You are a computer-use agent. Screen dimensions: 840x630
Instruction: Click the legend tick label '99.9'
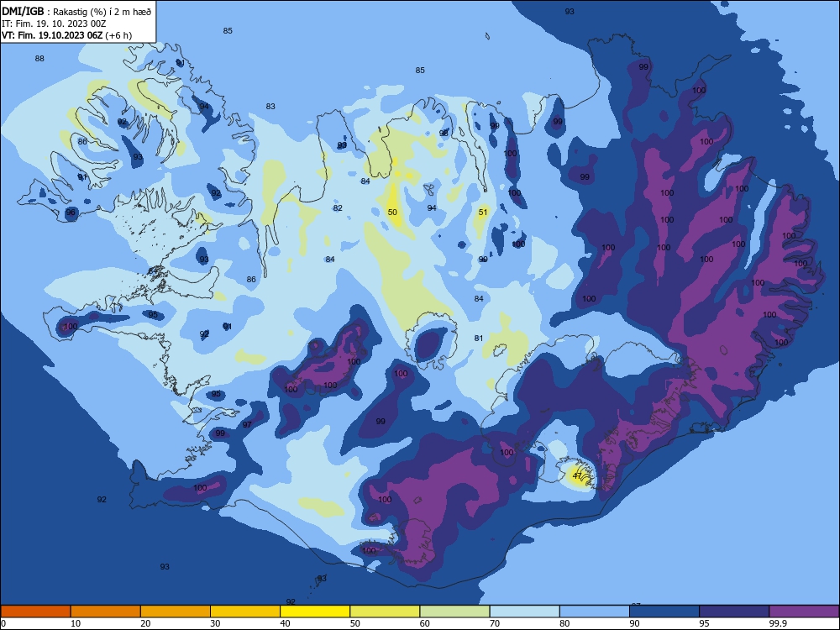point(778,623)
